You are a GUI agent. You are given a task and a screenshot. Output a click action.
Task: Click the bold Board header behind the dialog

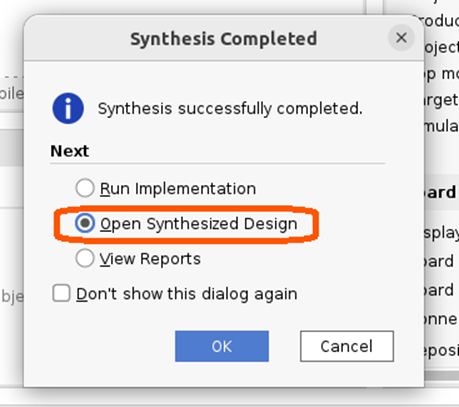[441, 193]
